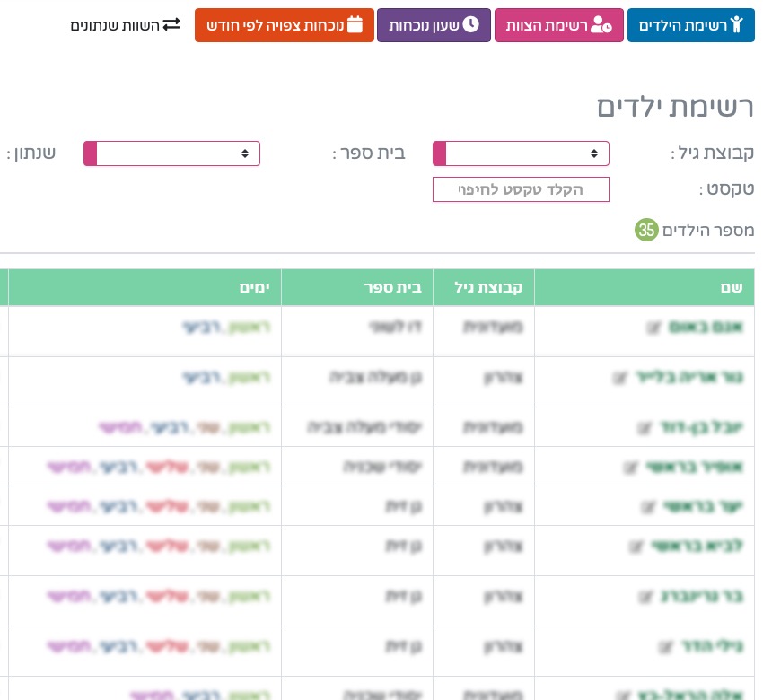Click the child icon on רשימת הילדים button

click(737, 25)
